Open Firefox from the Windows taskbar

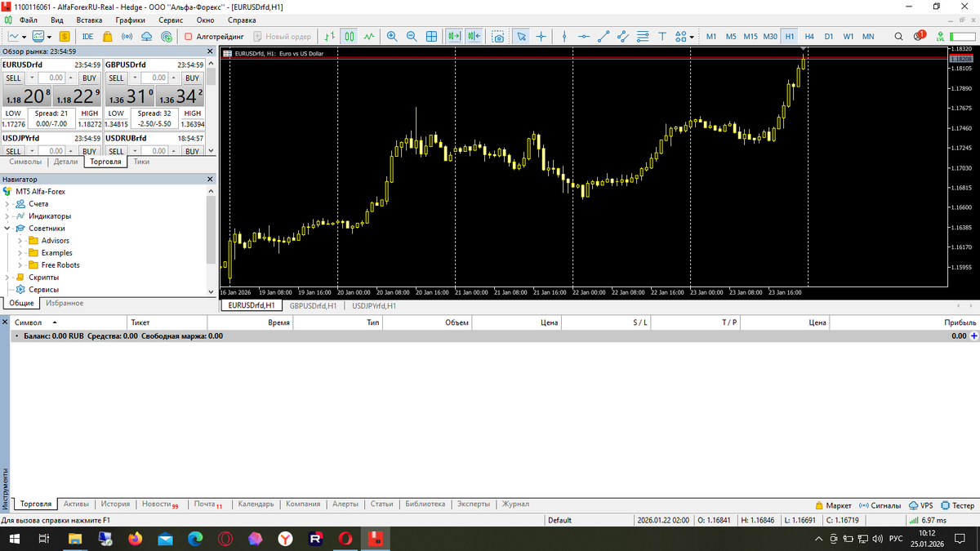pyautogui.click(x=134, y=539)
